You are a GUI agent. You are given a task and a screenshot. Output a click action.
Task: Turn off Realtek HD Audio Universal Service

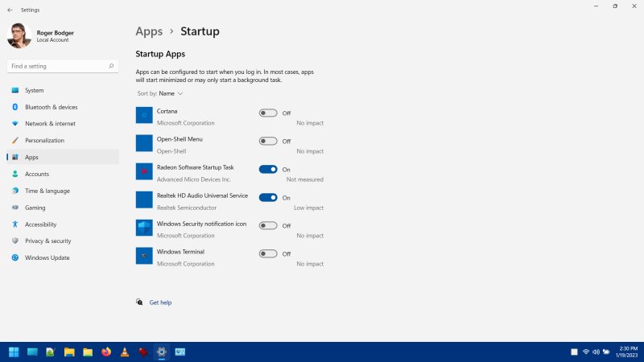268,197
